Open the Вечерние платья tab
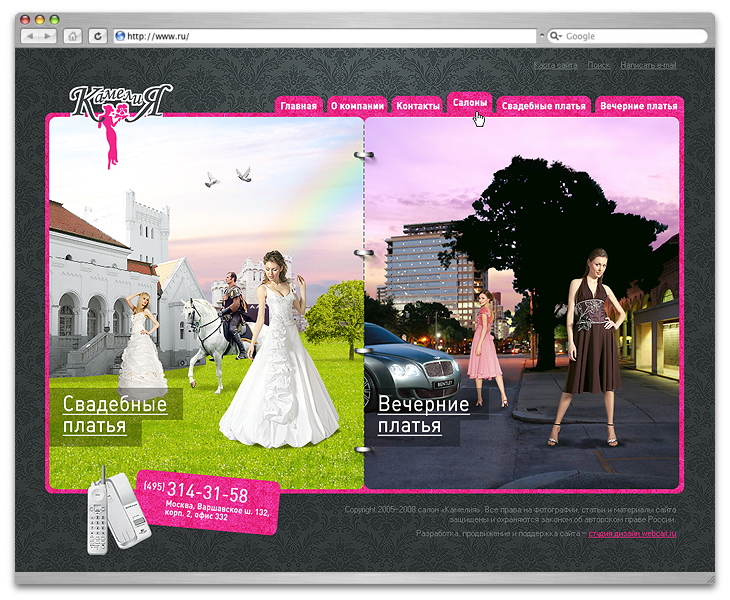Screen dimensions: 730x600 (638, 106)
